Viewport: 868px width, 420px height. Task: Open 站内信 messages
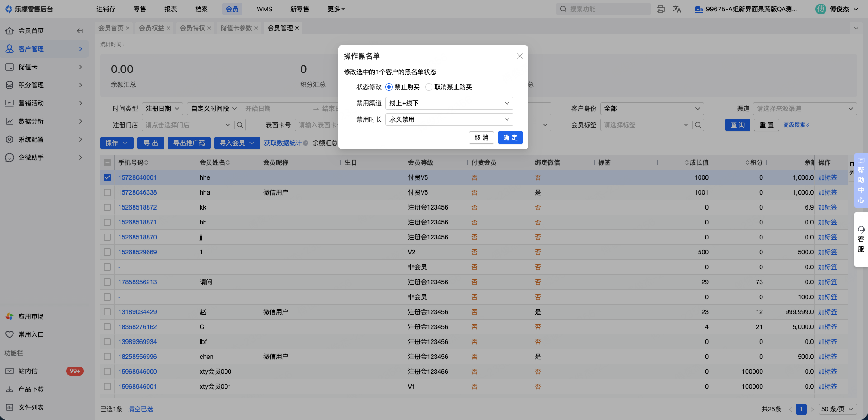pyautogui.click(x=28, y=371)
